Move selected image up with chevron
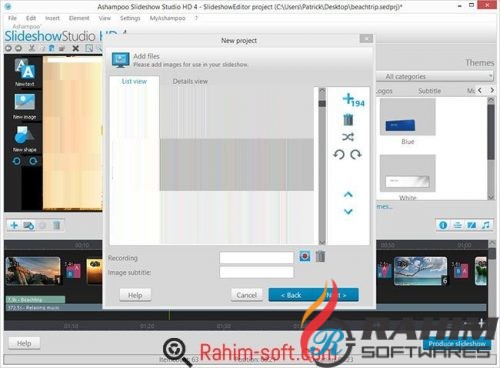Screen dimensions: 500x368 348,194
